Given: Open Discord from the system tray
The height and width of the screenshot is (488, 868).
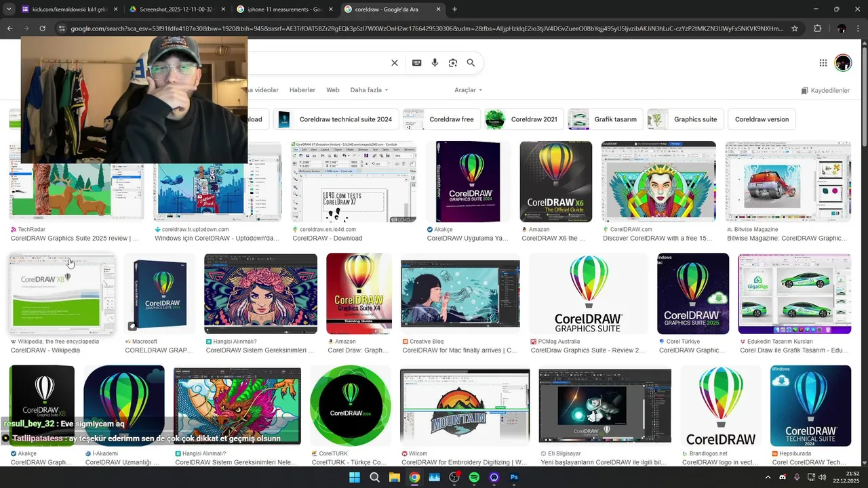Looking at the screenshot, I should tap(783, 477).
